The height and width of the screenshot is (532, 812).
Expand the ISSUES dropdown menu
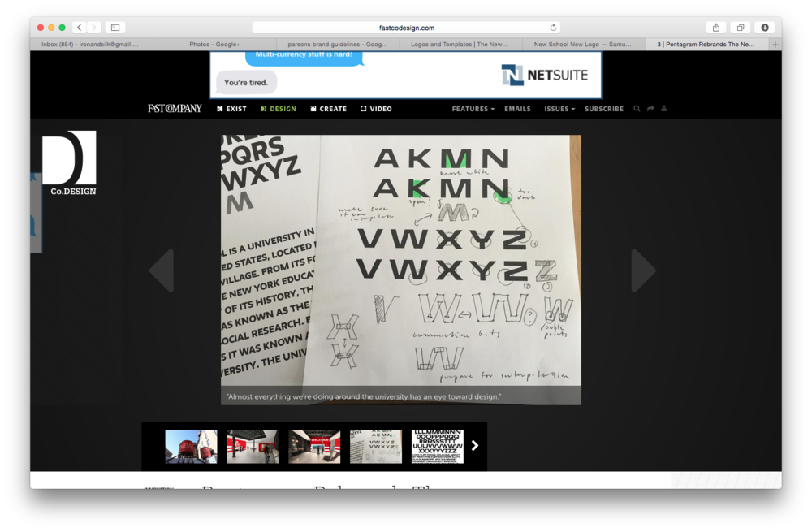(559, 109)
